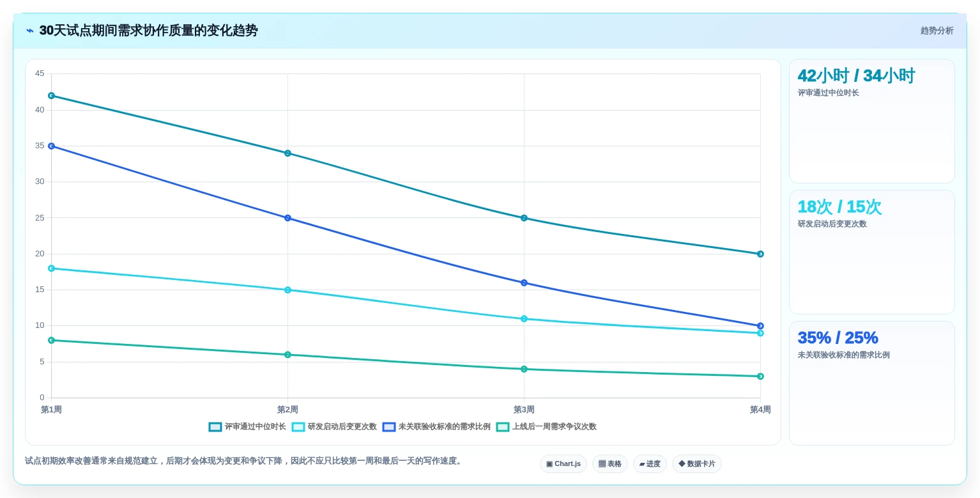Click the 第4周 x-axis label
Screen dimensions: 980x498
point(760,410)
